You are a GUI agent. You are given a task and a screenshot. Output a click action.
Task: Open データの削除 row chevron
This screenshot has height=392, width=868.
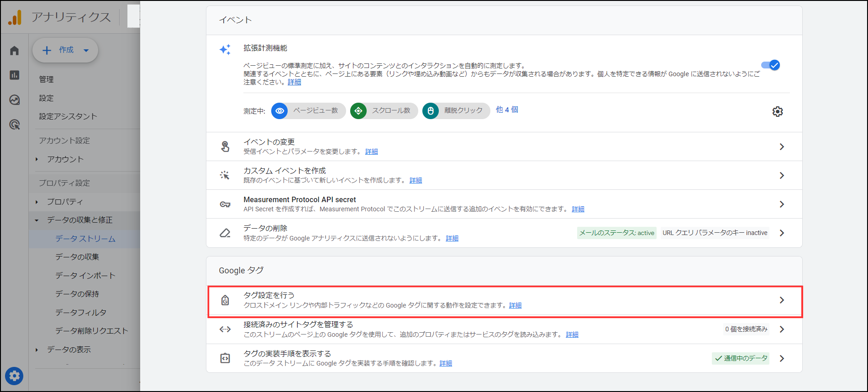click(782, 233)
